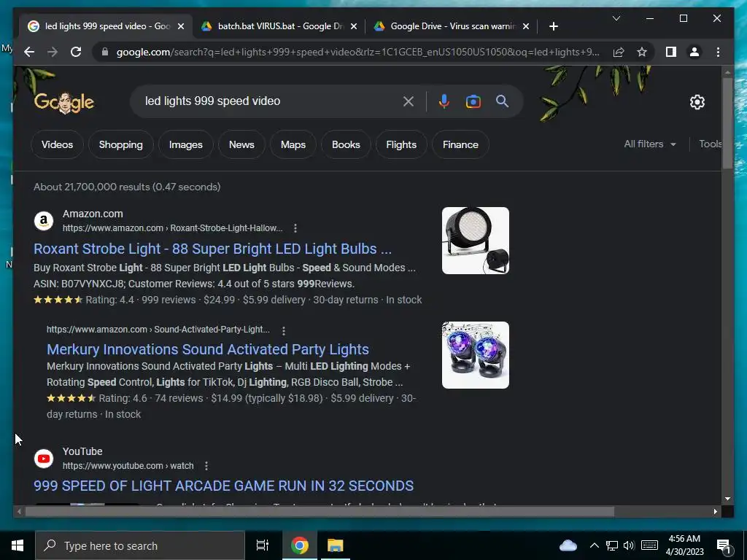The width and height of the screenshot is (747, 560).
Task: Open Google quick settings gear
Action: 697,102
